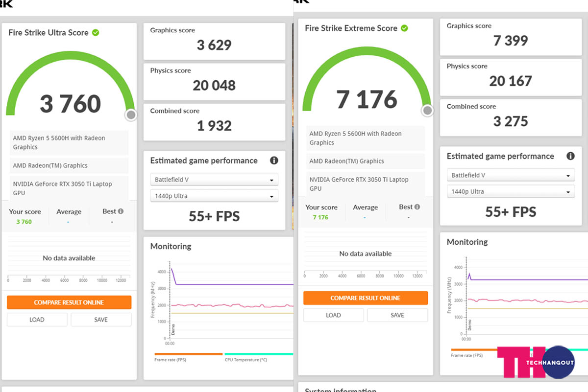Image resolution: width=588 pixels, height=392 pixels.
Task: Click Average column label in Ultra panel
Action: click(69, 212)
